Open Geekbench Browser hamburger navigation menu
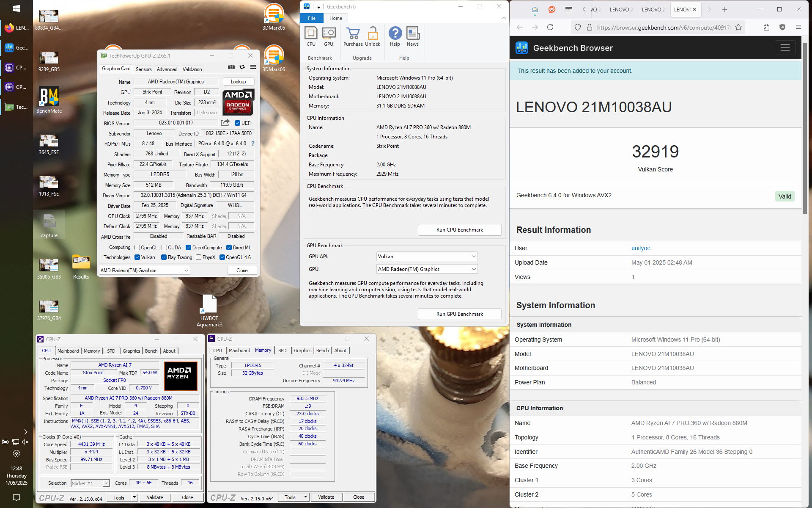 [x=785, y=48]
